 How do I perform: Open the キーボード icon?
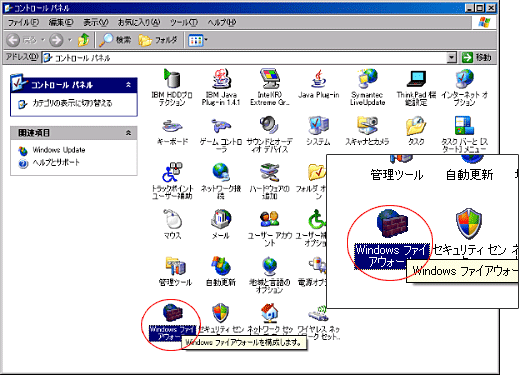click(x=172, y=126)
